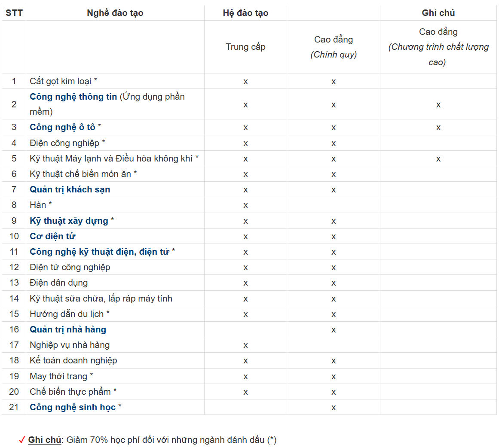This screenshot has width=499, height=448.
Task: Click the Trung cấp subheader cell
Action: point(245,47)
